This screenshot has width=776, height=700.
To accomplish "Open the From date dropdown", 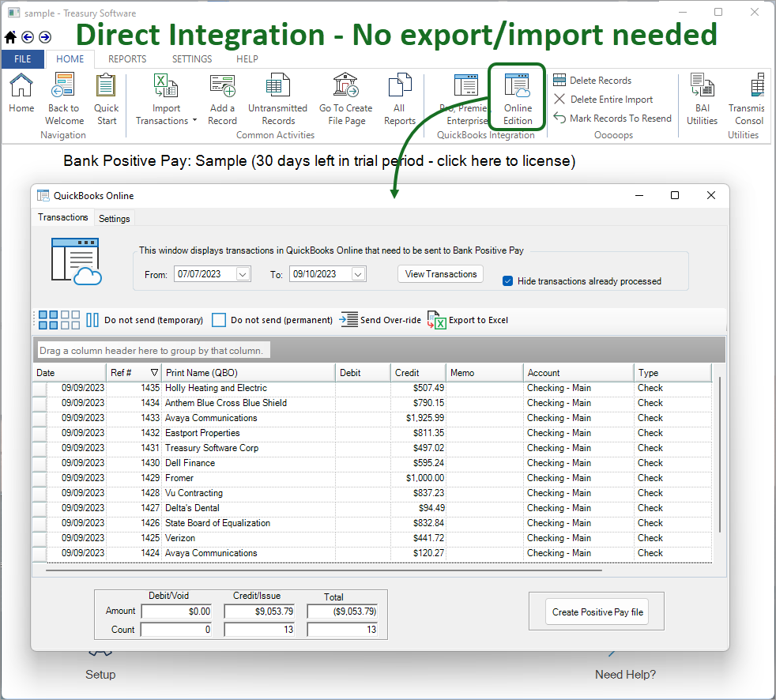I will [243, 274].
